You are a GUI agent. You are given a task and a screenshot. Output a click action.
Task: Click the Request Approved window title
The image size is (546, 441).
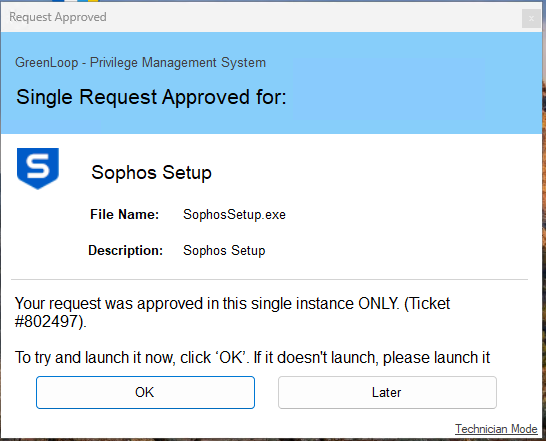coord(58,17)
